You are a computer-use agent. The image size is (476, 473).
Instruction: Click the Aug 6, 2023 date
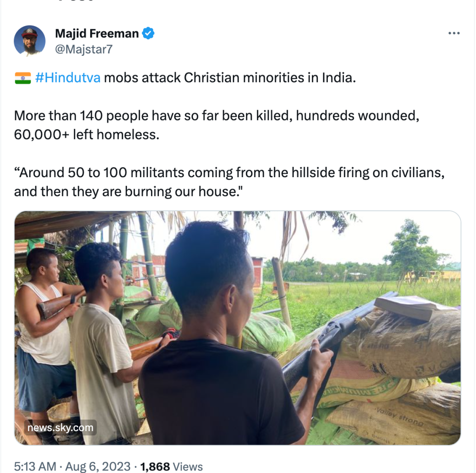97,466
